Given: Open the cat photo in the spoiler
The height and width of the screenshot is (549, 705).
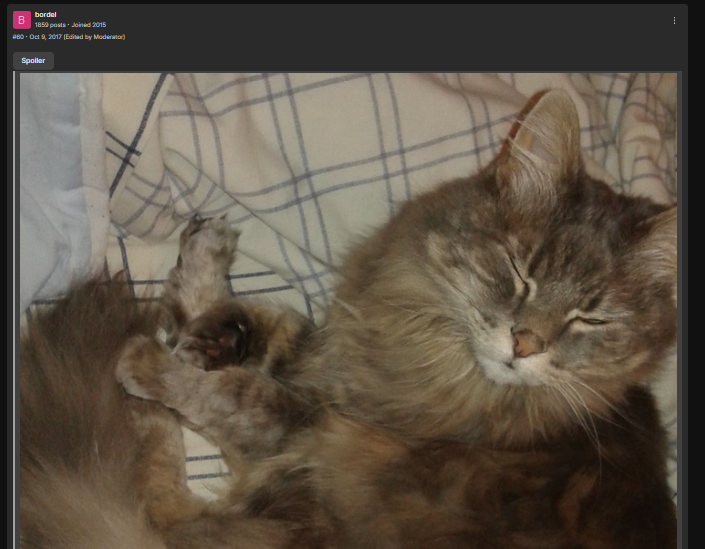Looking at the screenshot, I should (348, 311).
